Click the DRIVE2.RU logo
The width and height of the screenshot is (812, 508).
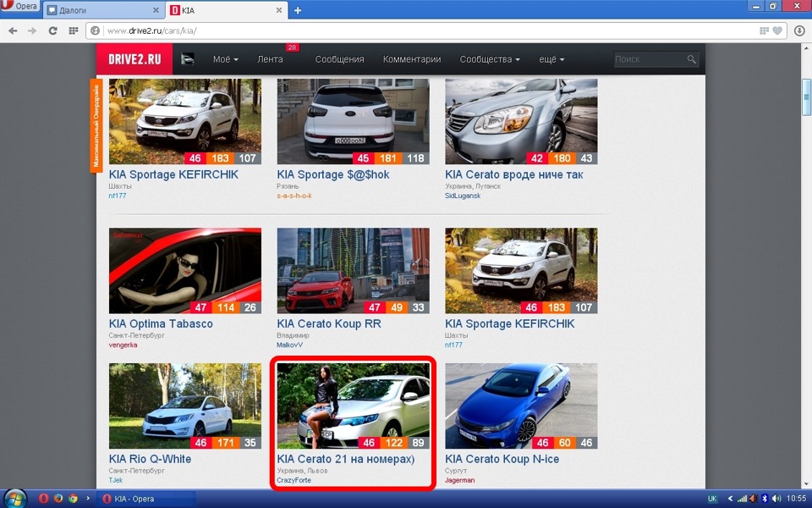tap(134, 59)
